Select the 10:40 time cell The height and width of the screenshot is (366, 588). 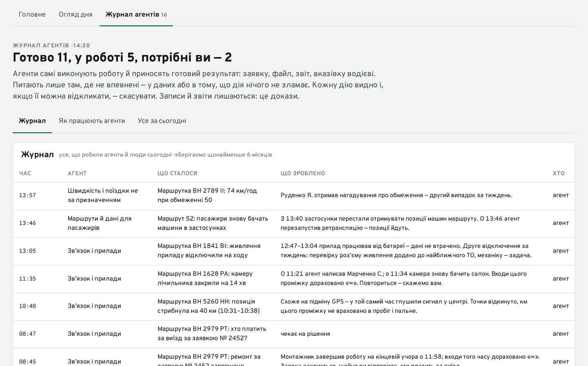[27, 306]
